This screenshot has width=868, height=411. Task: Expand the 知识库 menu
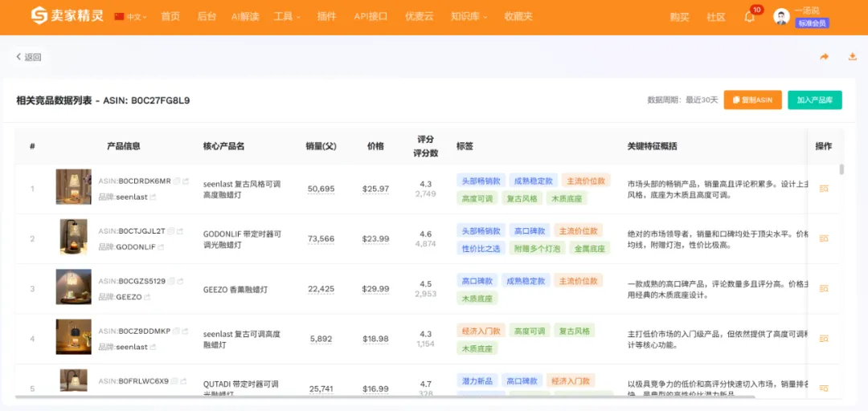(468, 17)
